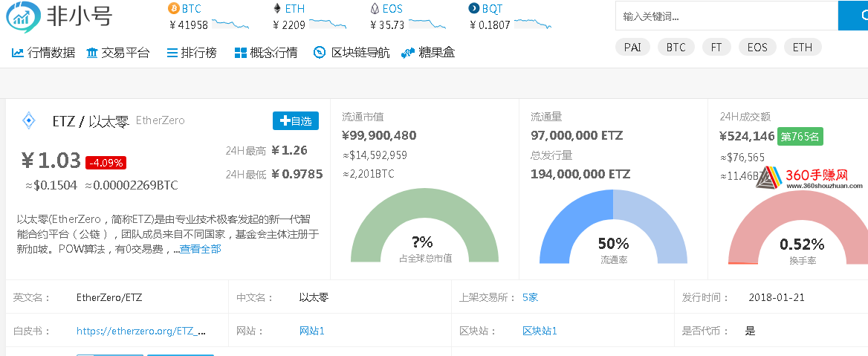The height and width of the screenshot is (356, 868).
Task: Click the BQT ¥0.1807 price sparkline
Action: pos(533,24)
